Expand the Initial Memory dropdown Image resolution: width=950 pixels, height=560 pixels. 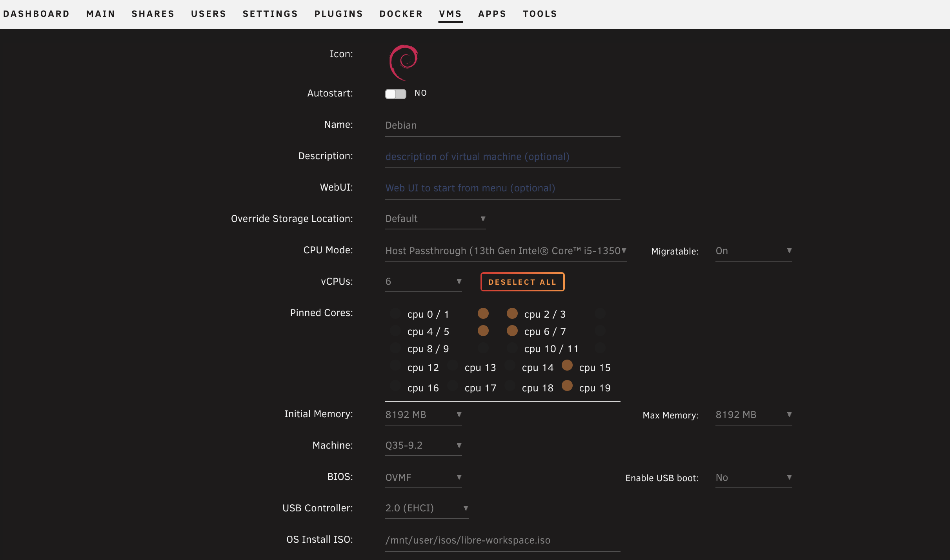(423, 415)
